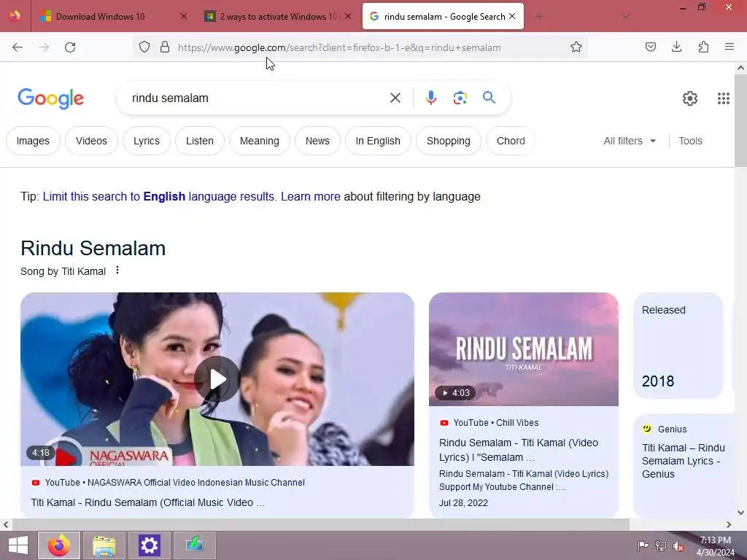Select the Lyrics filter chip
747x560 pixels.
[x=146, y=141]
